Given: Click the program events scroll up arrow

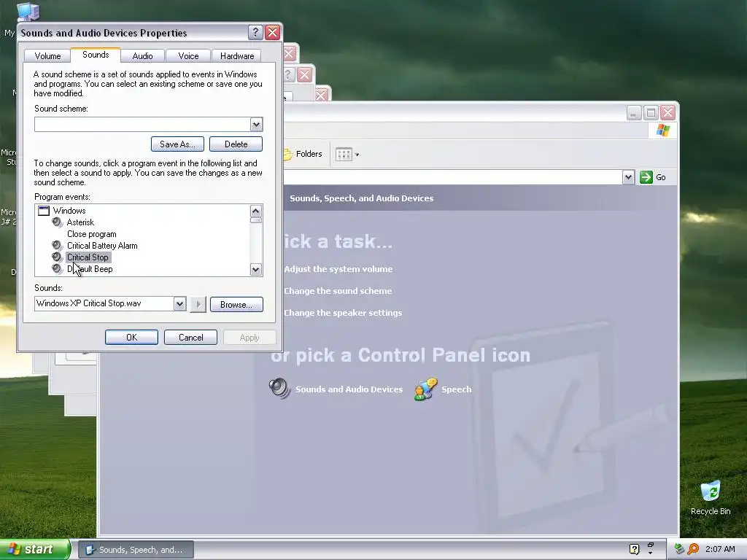Looking at the screenshot, I should click(x=256, y=211).
